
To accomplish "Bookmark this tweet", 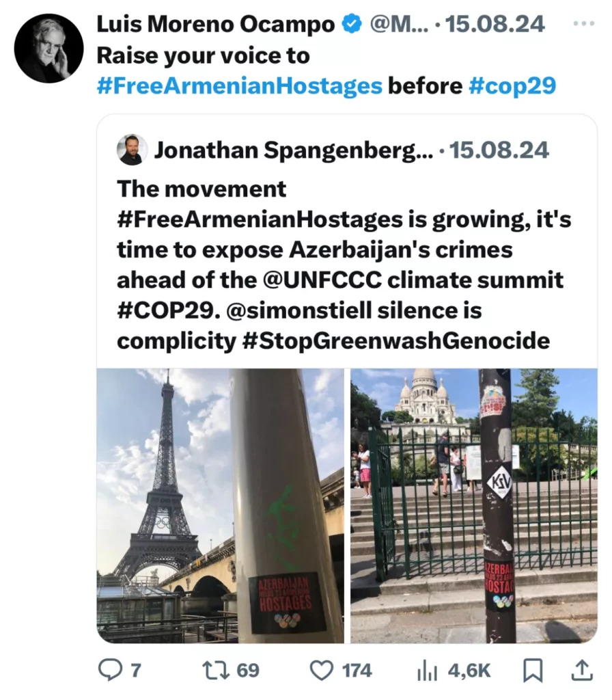I will pos(533,671).
